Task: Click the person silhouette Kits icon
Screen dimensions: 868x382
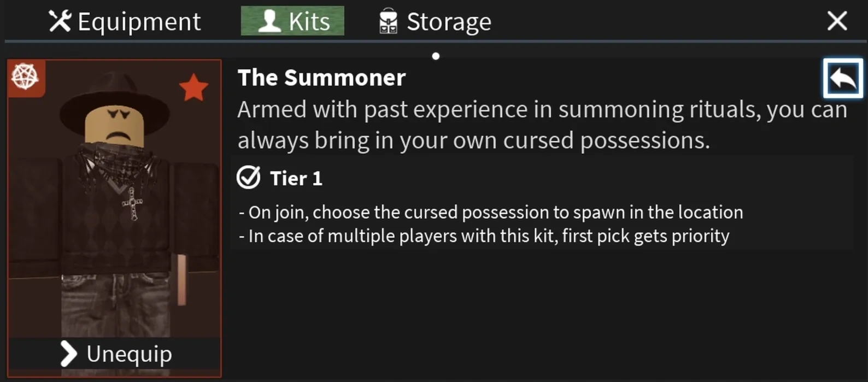Action: [x=269, y=21]
